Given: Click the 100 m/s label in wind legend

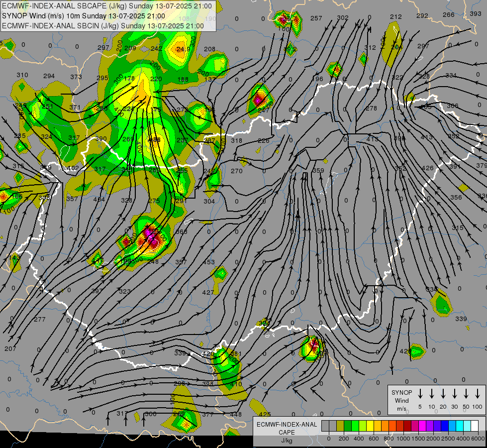Looking at the screenshot, I should click(x=478, y=407).
